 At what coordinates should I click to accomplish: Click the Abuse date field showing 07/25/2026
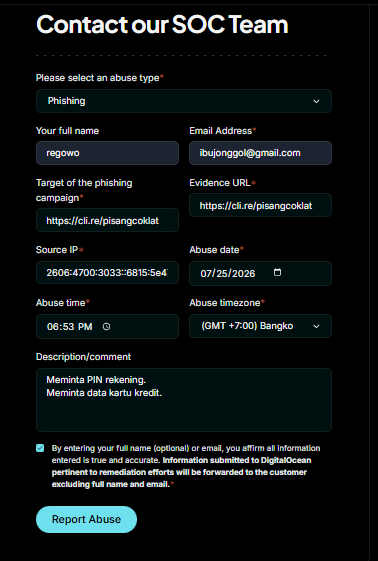260,273
